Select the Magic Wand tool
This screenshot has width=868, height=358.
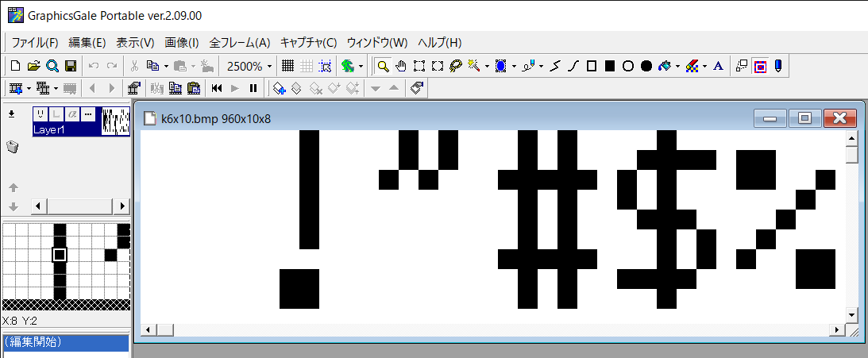click(474, 67)
